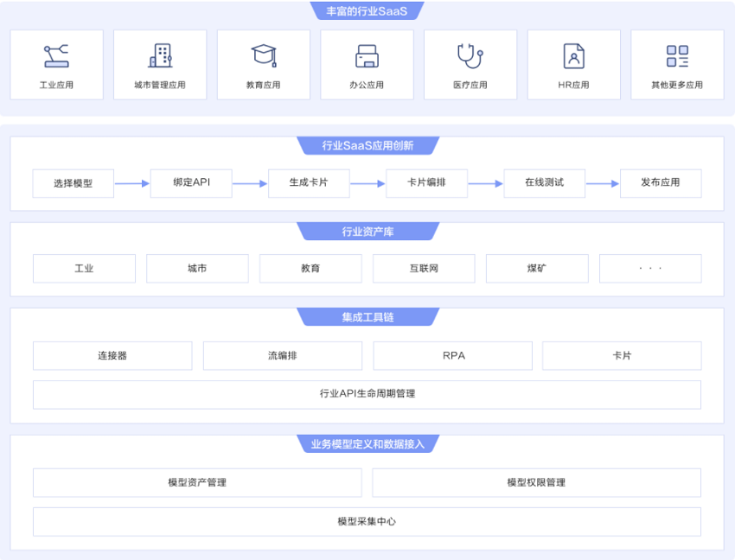Viewport: 735px width, 560px height.
Task: Open the 卡片 tool box in 集成工具链
Action: tap(622, 356)
